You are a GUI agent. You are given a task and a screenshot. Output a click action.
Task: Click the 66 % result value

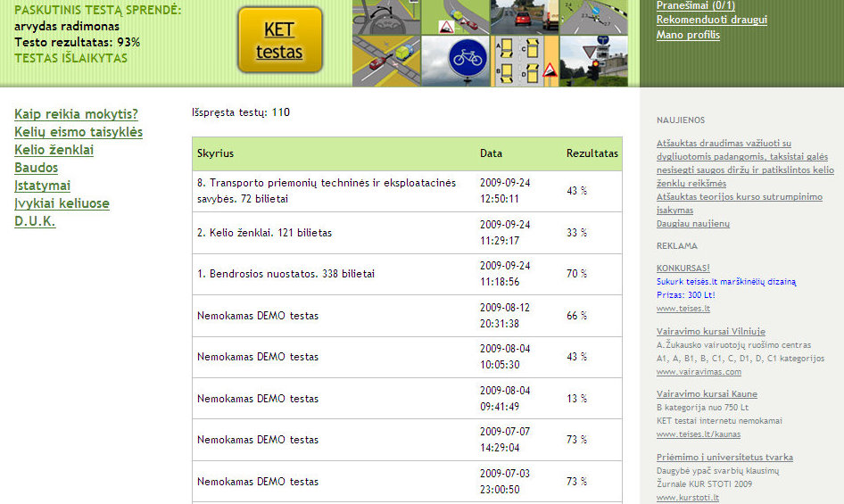pos(576,316)
